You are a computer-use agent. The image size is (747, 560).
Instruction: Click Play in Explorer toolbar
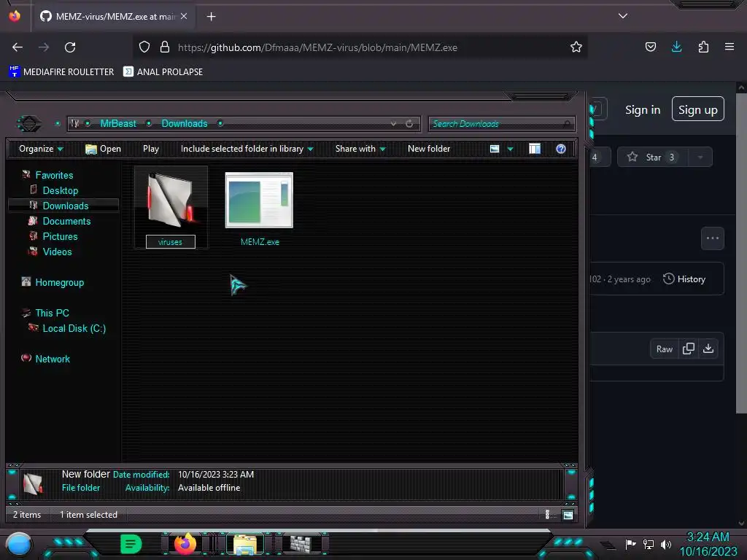point(151,149)
